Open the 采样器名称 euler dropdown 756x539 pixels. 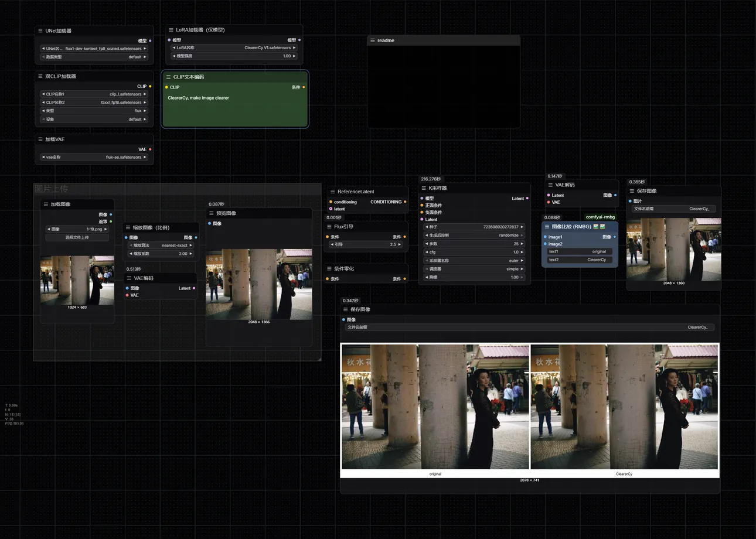[x=474, y=261]
